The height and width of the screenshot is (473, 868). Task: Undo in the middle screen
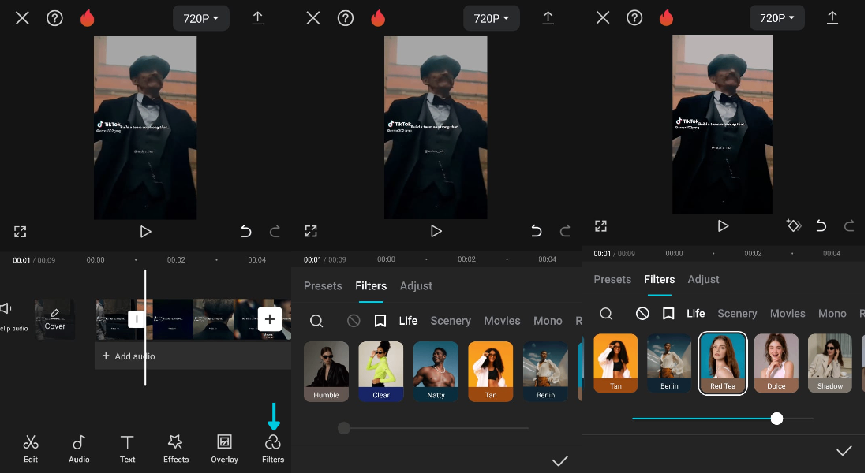click(536, 231)
